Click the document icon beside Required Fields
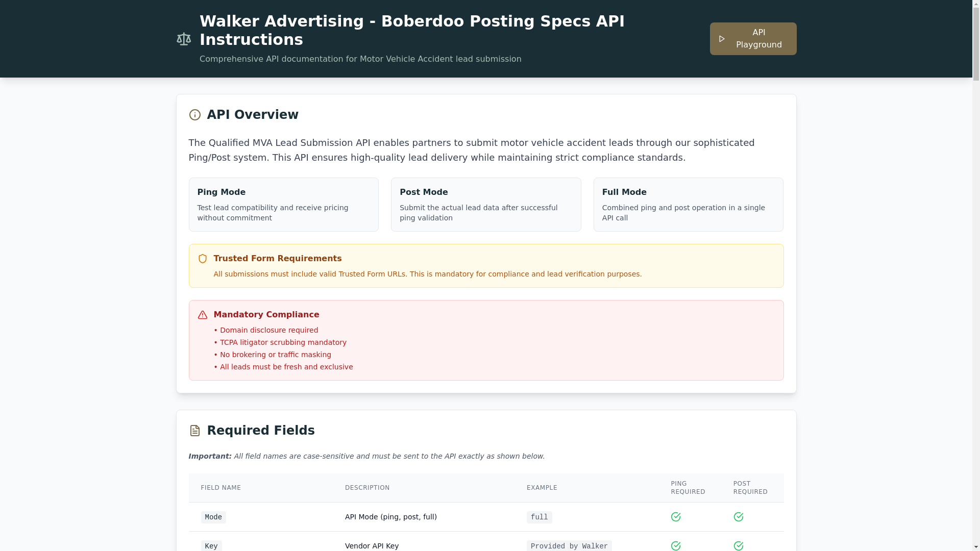This screenshot has width=980, height=551. pyautogui.click(x=195, y=431)
